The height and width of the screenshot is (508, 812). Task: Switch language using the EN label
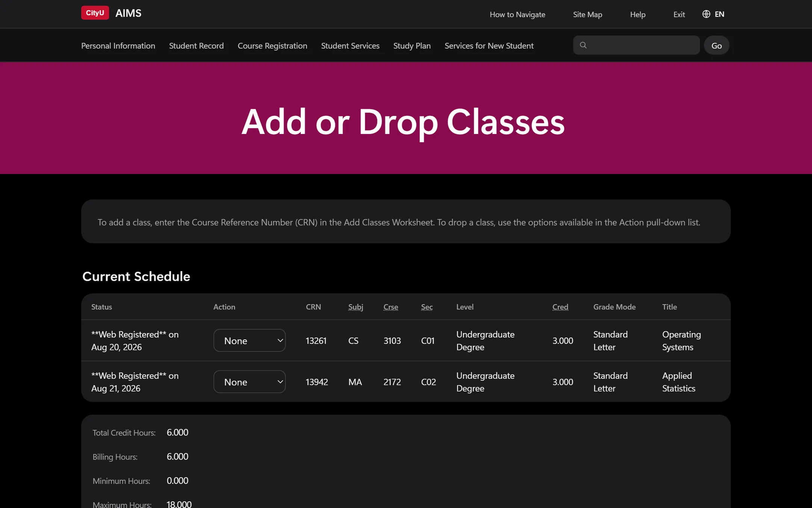(720, 14)
